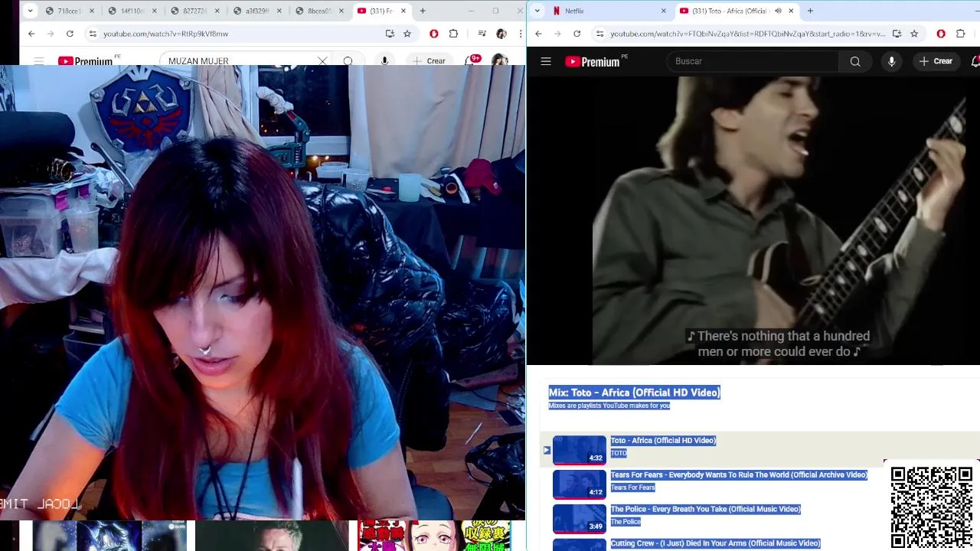Open a new tab in right browser
The image size is (980, 551).
pyautogui.click(x=810, y=11)
